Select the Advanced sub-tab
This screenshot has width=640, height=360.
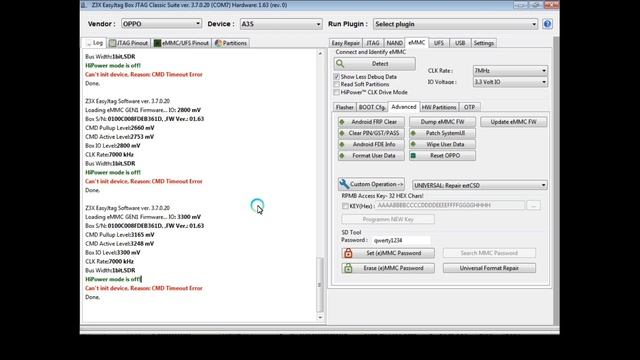(404, 107)
